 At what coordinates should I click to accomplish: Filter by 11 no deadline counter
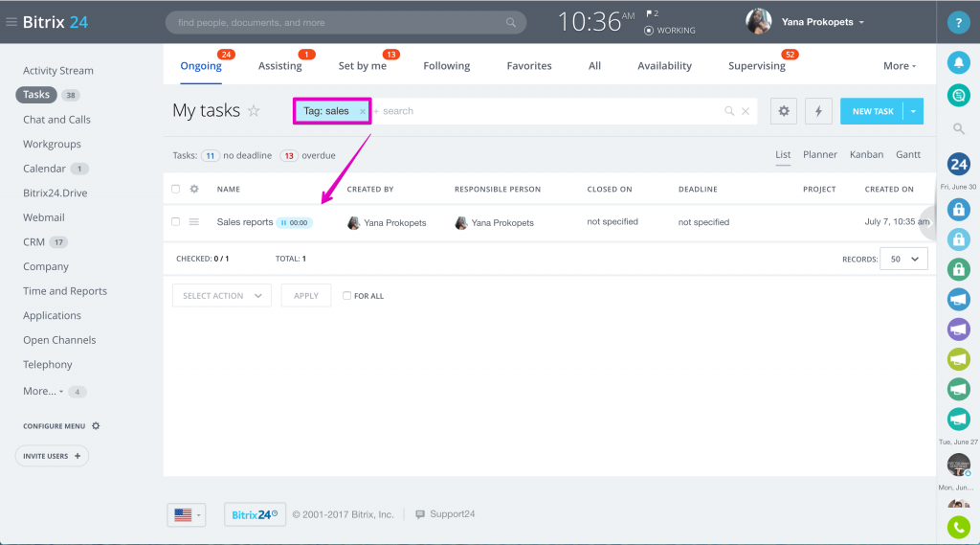(x=210, y=155)
